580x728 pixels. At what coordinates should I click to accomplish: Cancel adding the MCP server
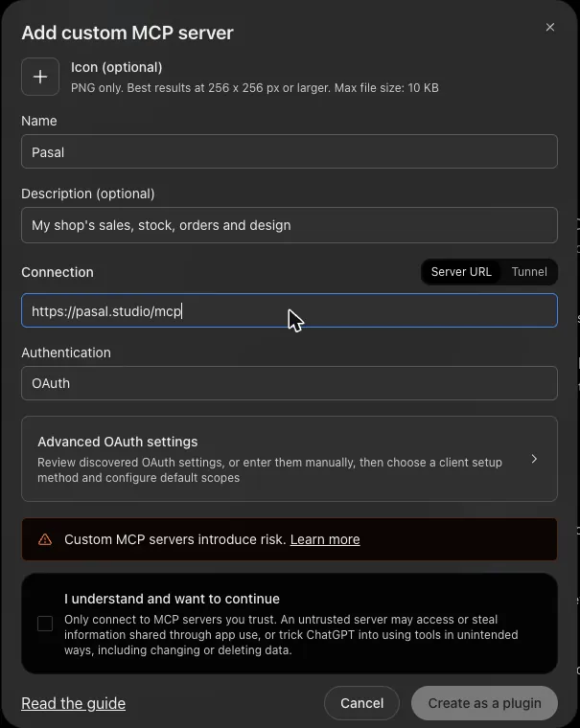click(361, 703)
